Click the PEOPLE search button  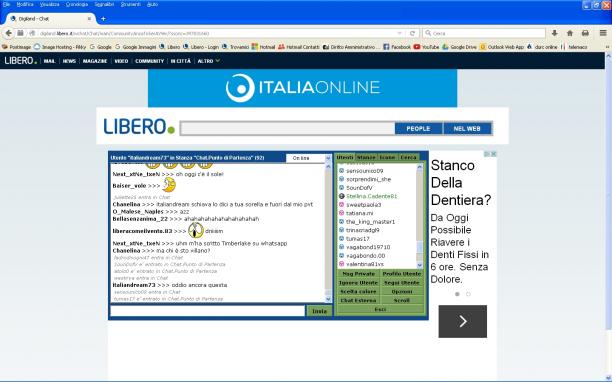click(x=418, y=128)
